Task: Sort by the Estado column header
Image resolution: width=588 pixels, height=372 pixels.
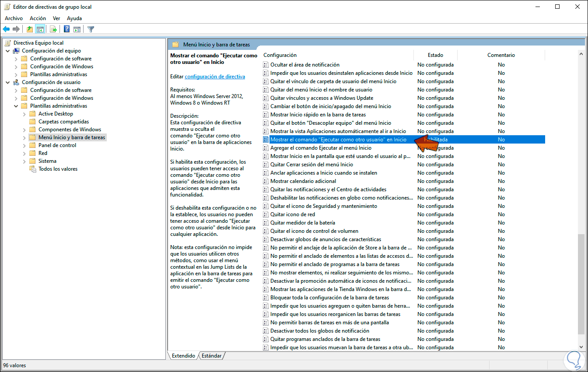Action: click(x=435, y=55)
